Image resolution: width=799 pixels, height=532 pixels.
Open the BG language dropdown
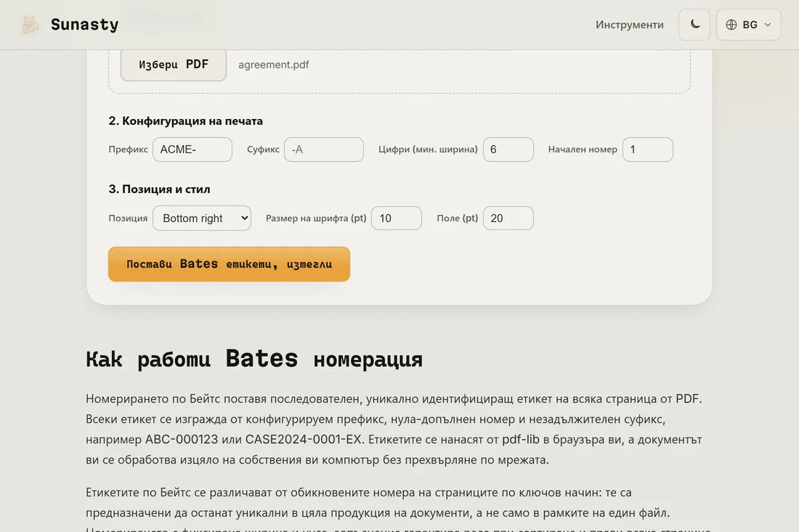[748, 25]
